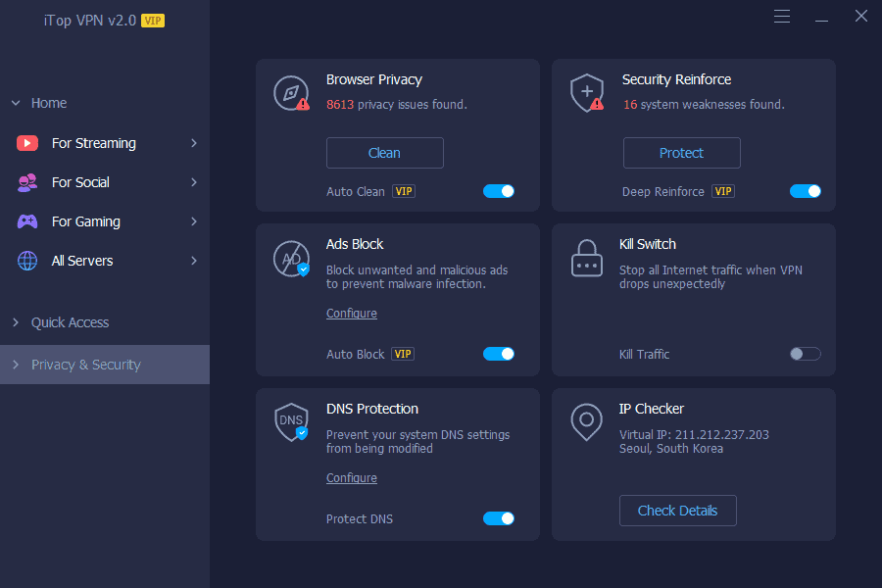The width and height of the screenshot is (882, 588).
Task: Expand the All Servers list
Action: [106, 260]
